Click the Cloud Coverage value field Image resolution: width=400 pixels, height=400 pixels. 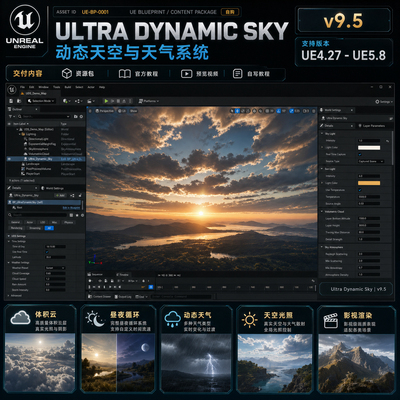[55, 273]
